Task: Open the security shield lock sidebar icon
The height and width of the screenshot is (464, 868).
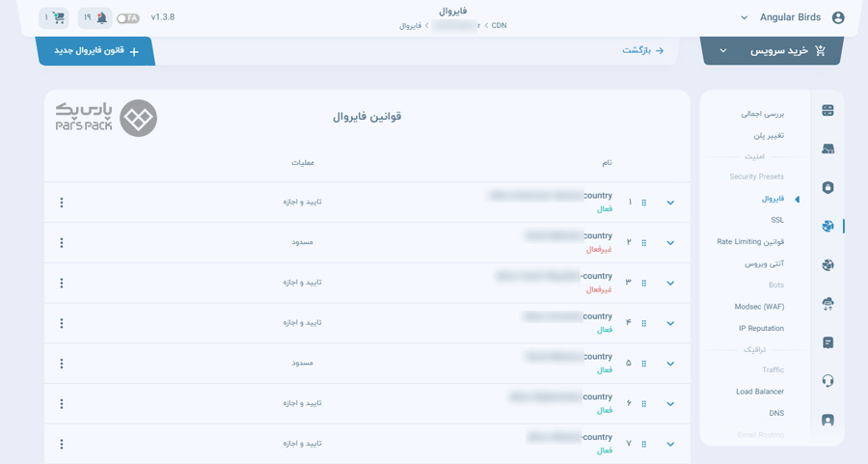Action: (x=827, y=188)
